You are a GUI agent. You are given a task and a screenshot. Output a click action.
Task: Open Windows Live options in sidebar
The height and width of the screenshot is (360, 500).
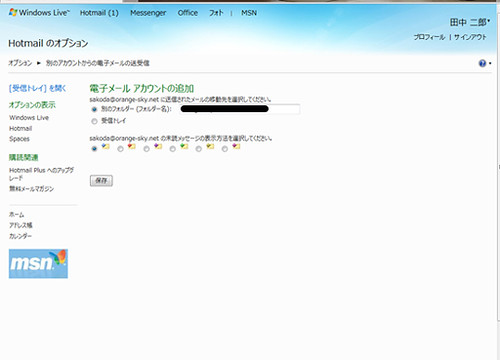tap(29, 118)
